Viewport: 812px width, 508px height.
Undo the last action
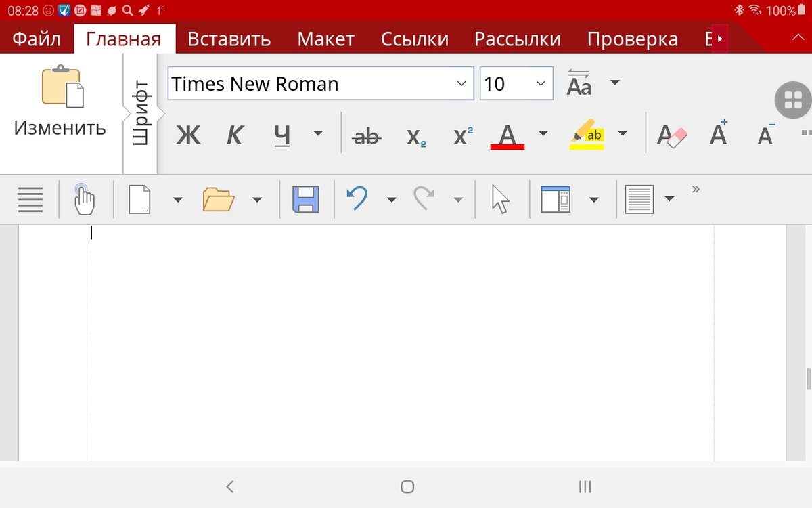[359, 198]
